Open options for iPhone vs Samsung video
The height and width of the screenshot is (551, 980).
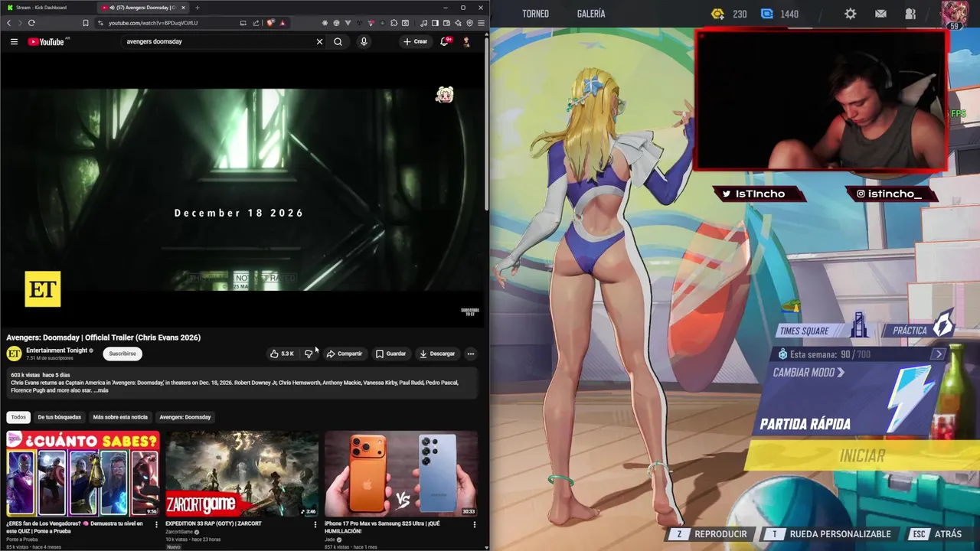(x=474, y=524)
